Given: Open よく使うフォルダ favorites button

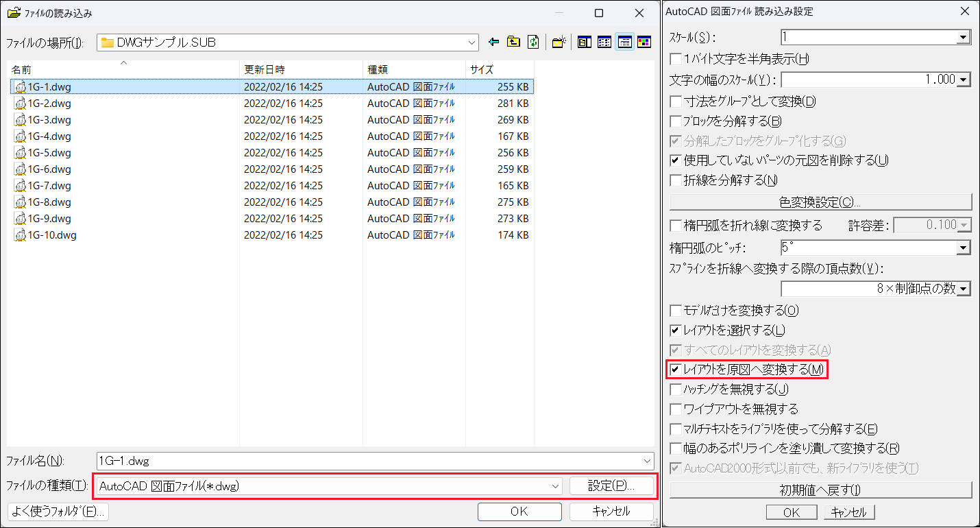Looking at the screenshot, I should point(58,512).
